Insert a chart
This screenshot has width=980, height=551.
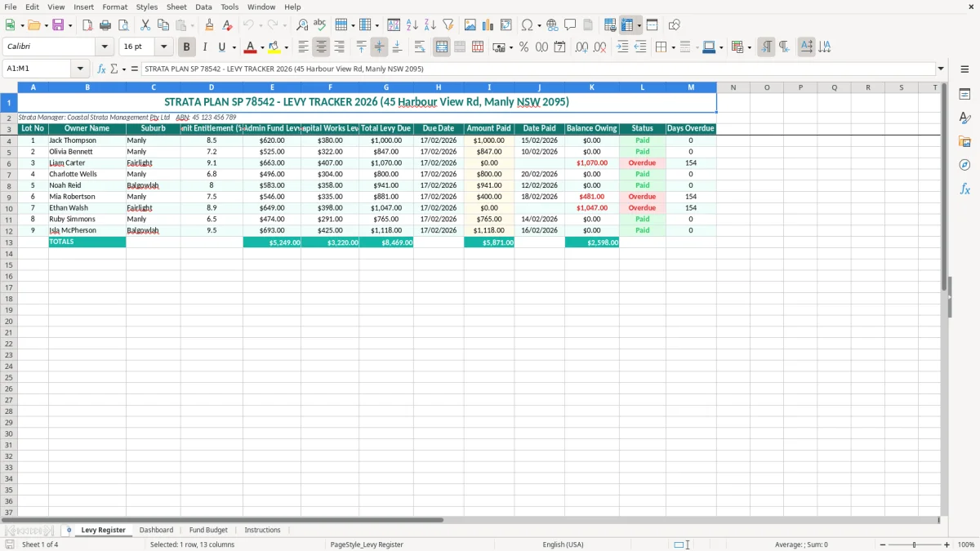point(488,25)
